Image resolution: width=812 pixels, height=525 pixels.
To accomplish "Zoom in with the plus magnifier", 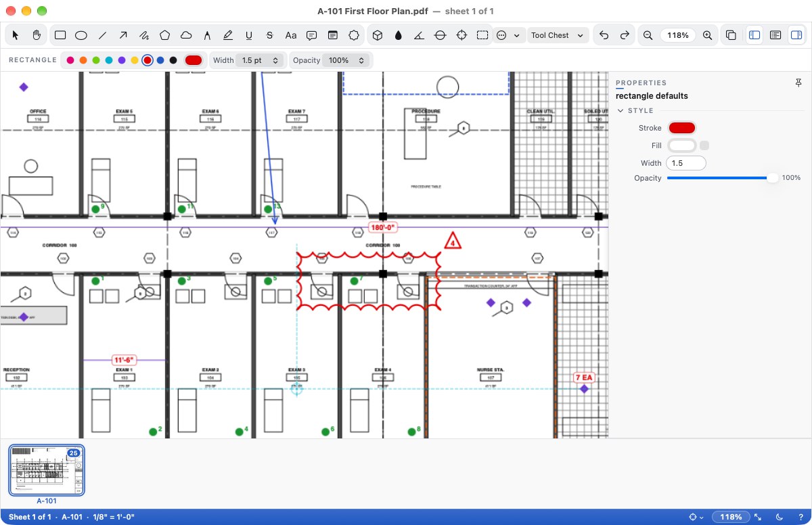I will tap(707, 35).
